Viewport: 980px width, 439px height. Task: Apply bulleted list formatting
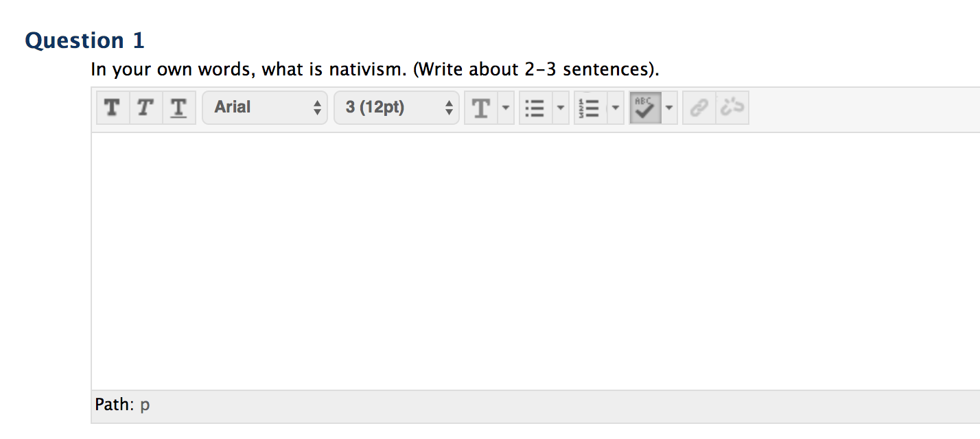click(536, 108)
